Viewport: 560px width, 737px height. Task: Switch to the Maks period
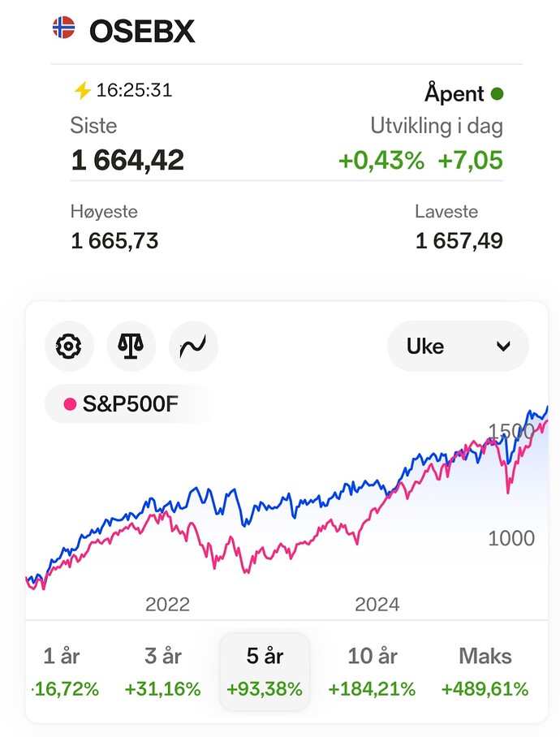click(x=485, y=671)
